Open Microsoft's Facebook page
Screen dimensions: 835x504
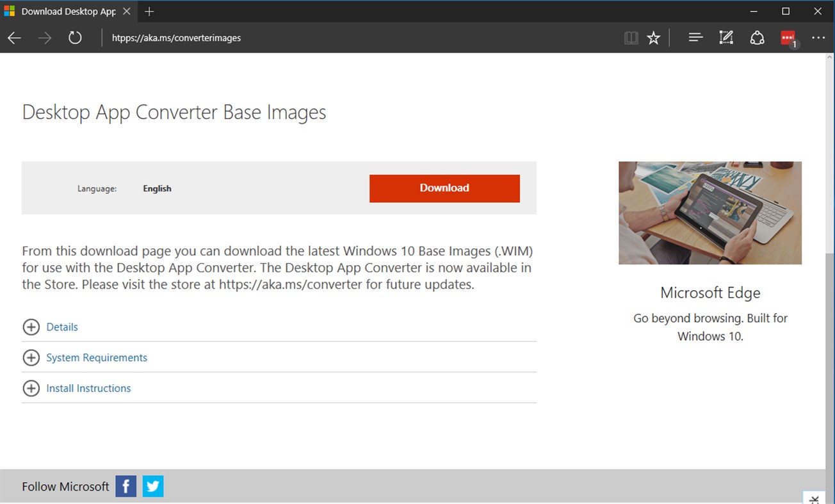[x=126, y=486]
